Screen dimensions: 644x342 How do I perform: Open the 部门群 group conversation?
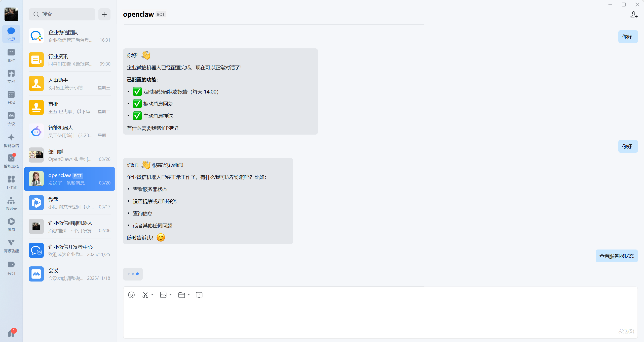tap(69, 155)
